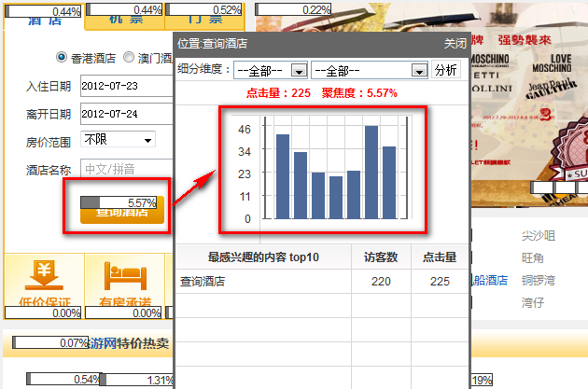Open the second --全部-- dropdown
588x389 pixels.
[370, 70]
